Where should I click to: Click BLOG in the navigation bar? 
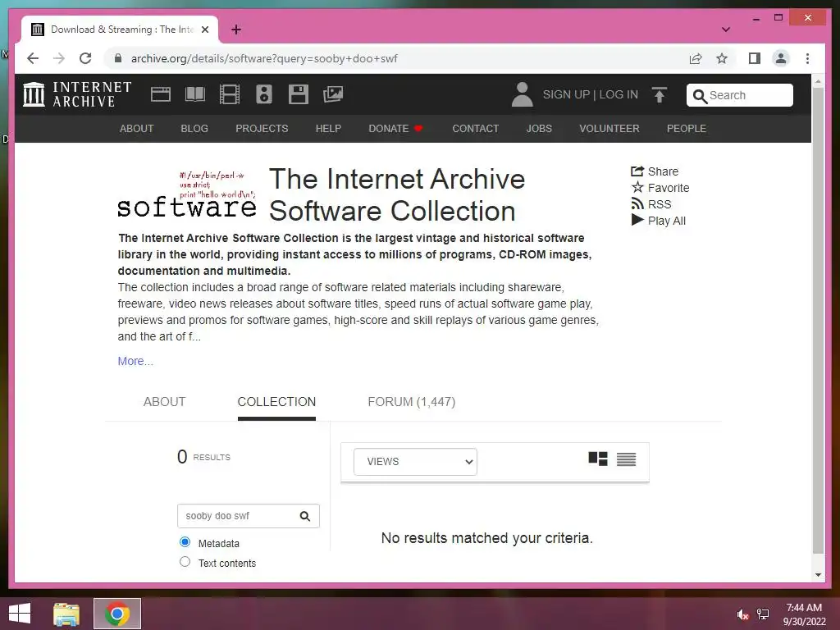pyautogui.click(x=194, y=129)
